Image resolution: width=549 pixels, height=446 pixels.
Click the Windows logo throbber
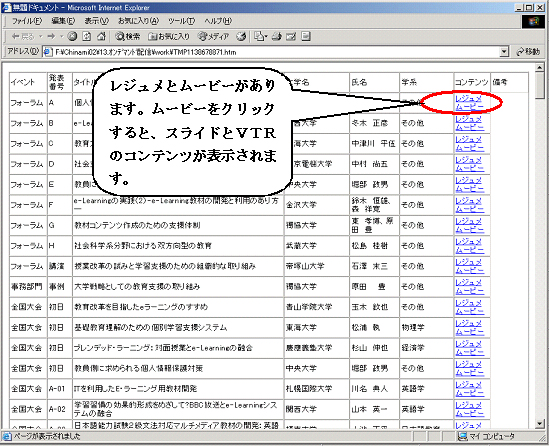pos(534,22)
